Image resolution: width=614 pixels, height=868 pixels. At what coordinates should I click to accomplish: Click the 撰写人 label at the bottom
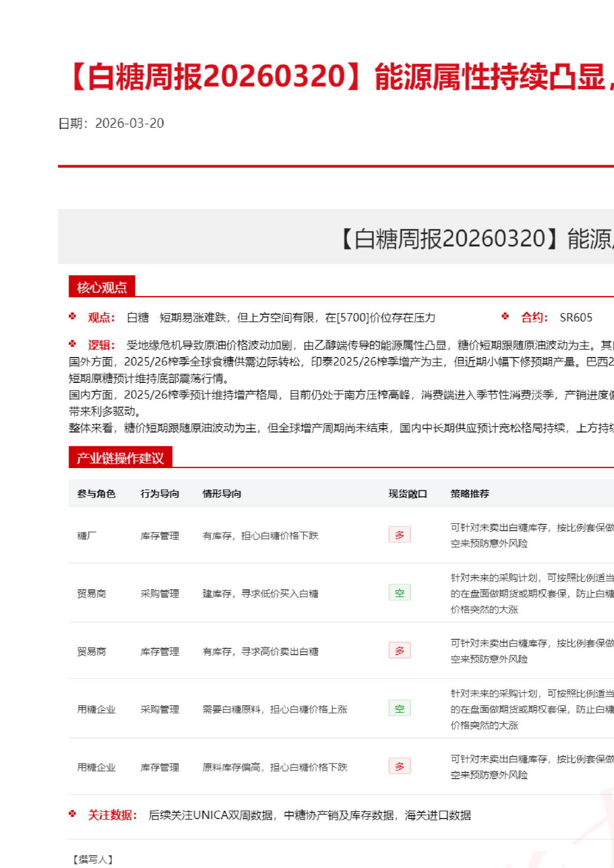93,859
